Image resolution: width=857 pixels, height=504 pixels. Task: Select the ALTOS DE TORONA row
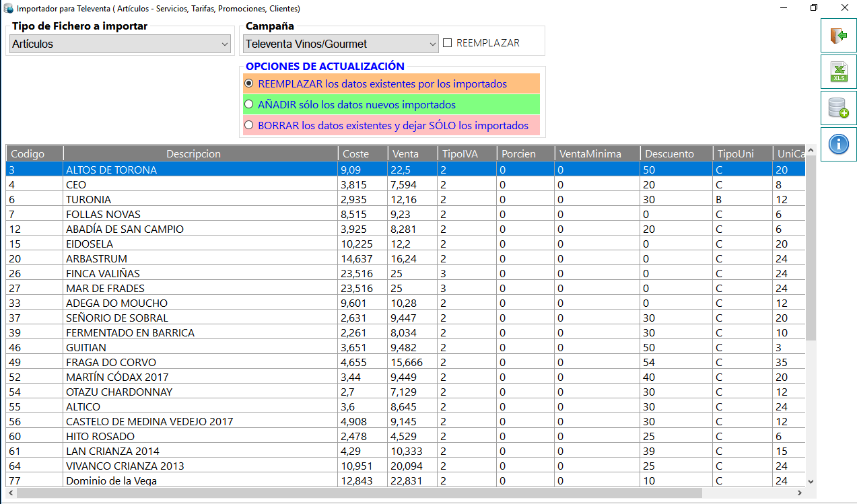point(406,170)
